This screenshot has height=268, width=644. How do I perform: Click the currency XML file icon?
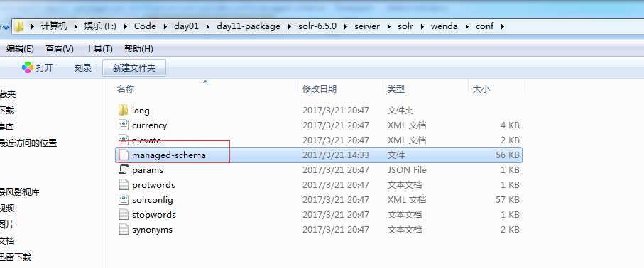tap(124, 125)
